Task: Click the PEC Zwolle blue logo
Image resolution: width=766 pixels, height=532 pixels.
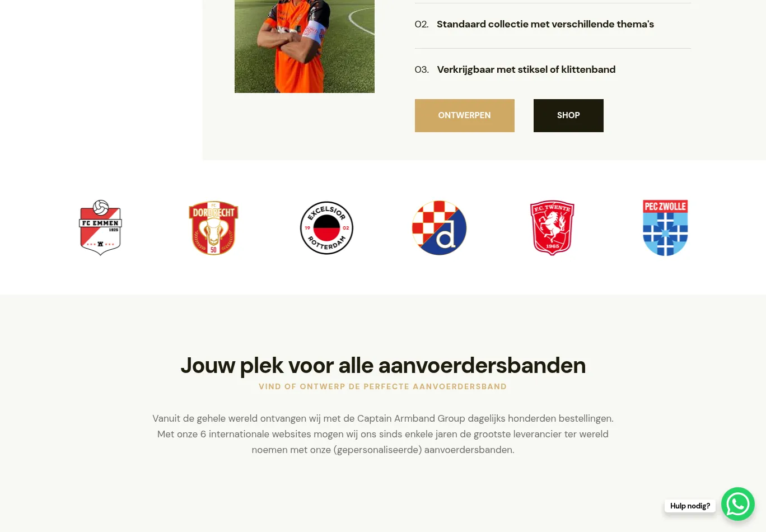Action: click(x=665, y=228)
